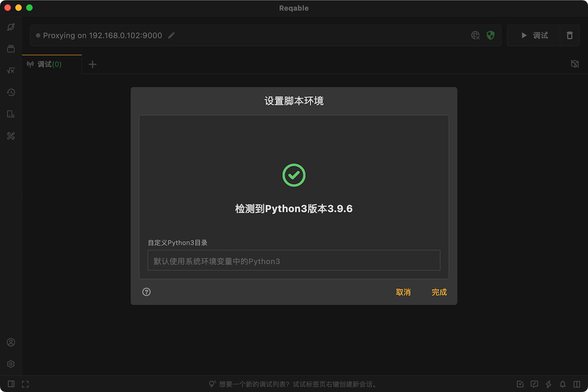Image resolution: width=588 pixels, height=392 pixels.
Task: Click the green SSL shield icon
Action: 491,35
